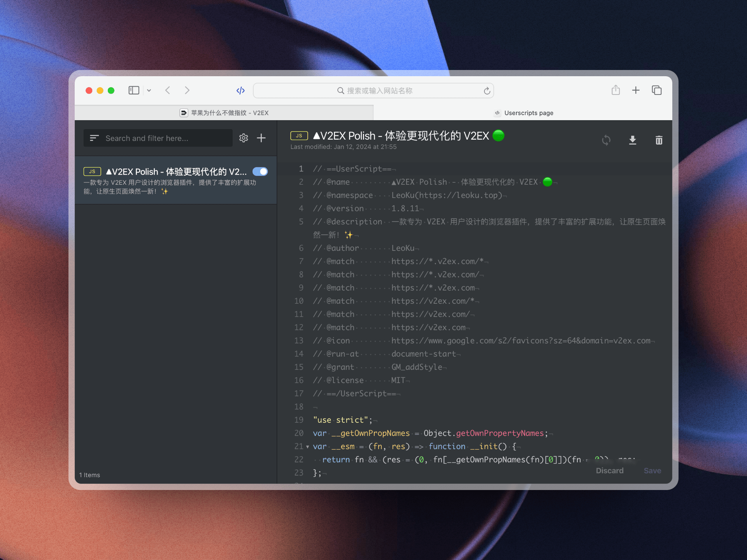The height and width of the screenshot is (560, 747).
Task: Click the Save button
Action: 652,470
